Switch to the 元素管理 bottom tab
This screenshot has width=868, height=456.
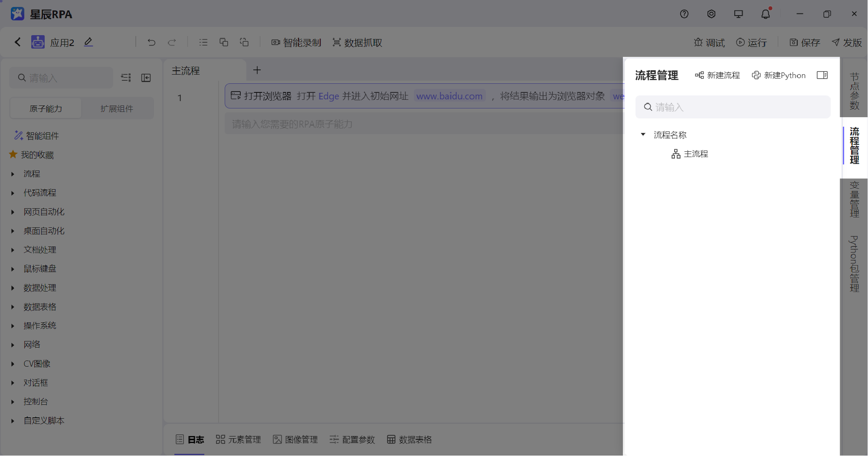point(238,440)
